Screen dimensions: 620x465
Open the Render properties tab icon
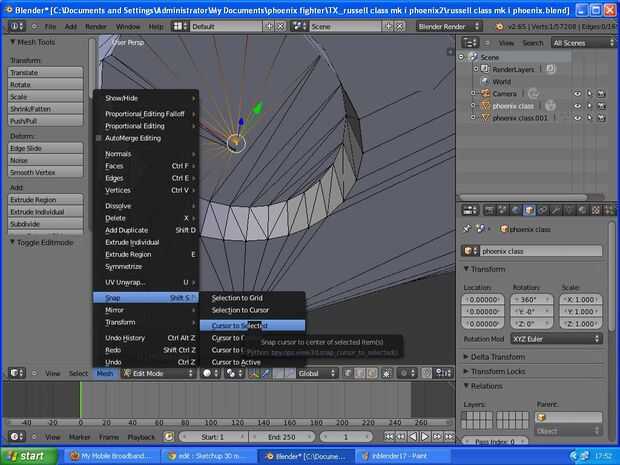pos(490,210)
